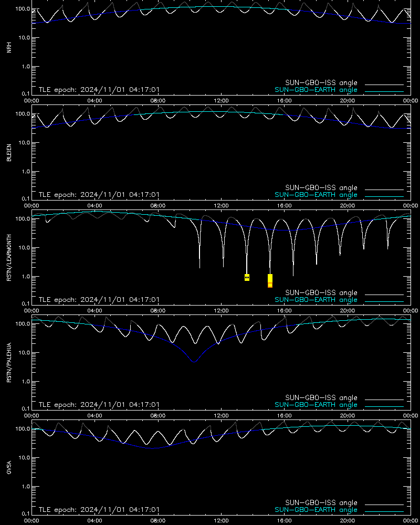
Task: Click cyan legend line sample in BLEIEN panel
Action: 384,196
